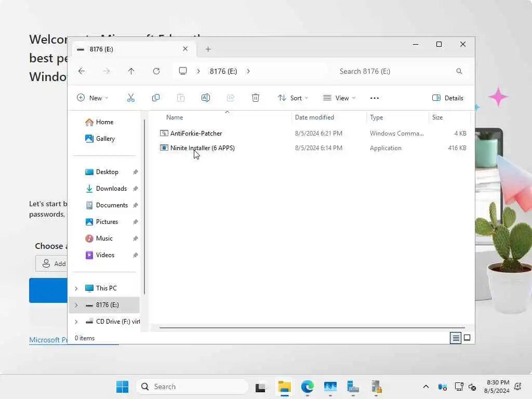Expand the 8176 (E:) tree node
This screenshot has width=532, height=399.
click(76, 305)
